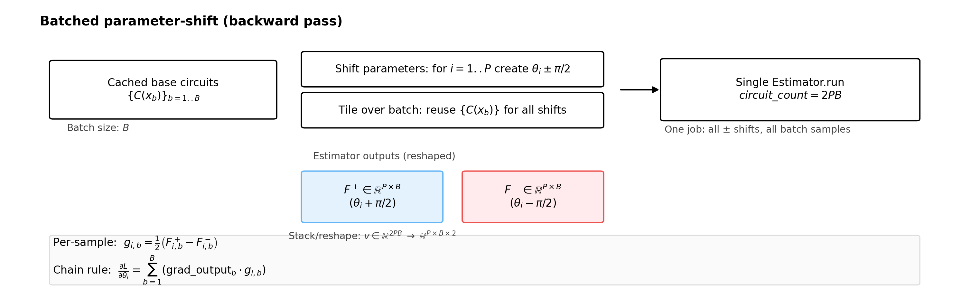The image size is (980, 308).
Task: Click the One job caption text
Action: 757,130
